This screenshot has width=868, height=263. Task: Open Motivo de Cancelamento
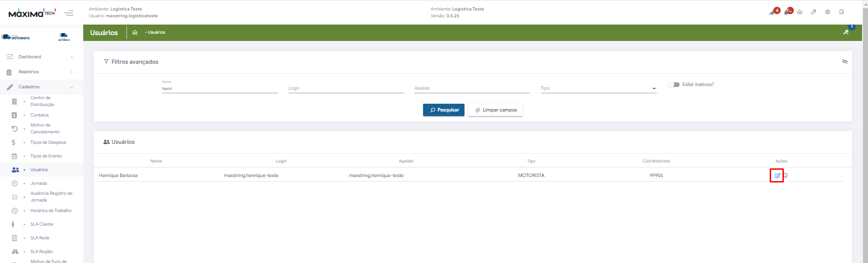click(x=45, y=128)
